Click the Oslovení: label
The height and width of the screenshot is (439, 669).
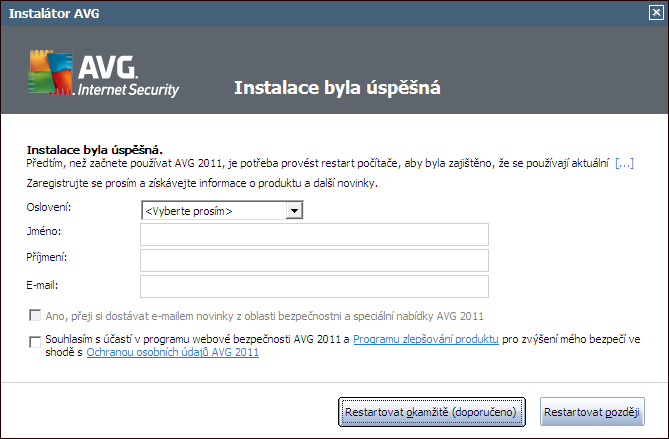[49, 207]
